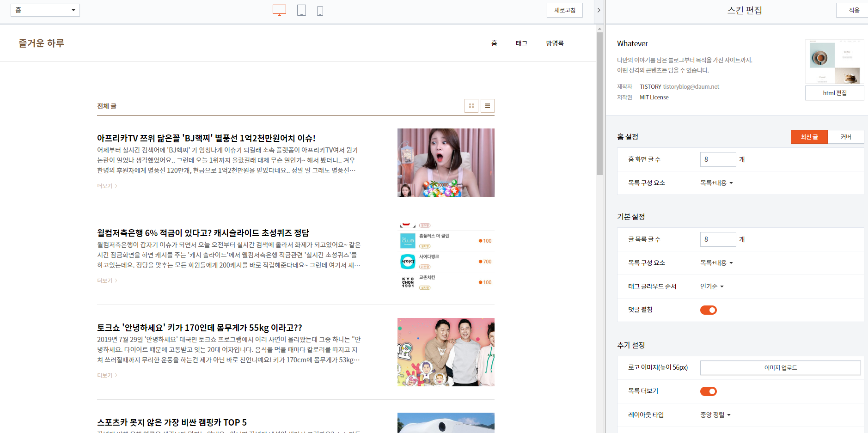Viewport: 868px width, 433px height.
Task: Open 태그 클라우드 순서 인기순 dropdown
Action: click(712, 287)
